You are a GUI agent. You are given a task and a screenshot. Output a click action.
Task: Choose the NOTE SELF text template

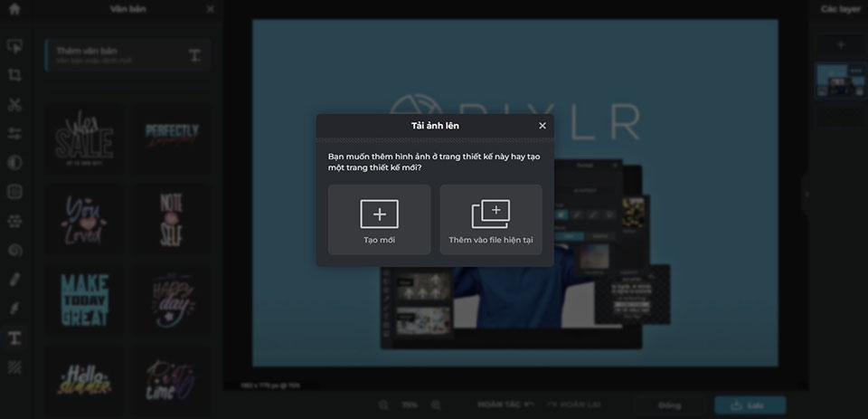(x=172, y=220)
